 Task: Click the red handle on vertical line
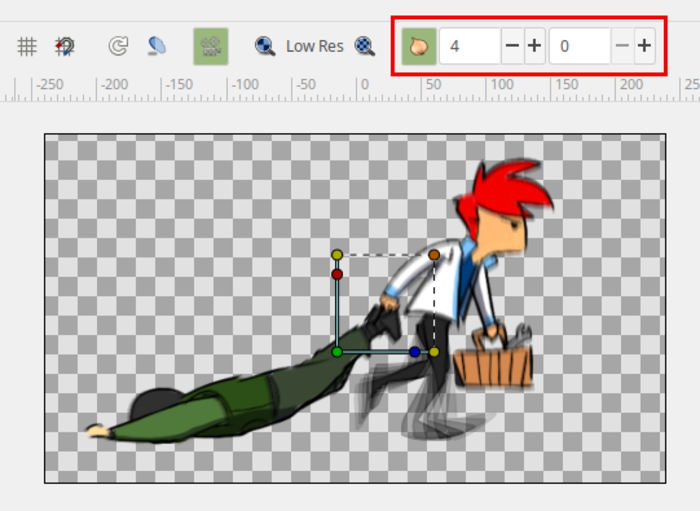tap(337, 274)
